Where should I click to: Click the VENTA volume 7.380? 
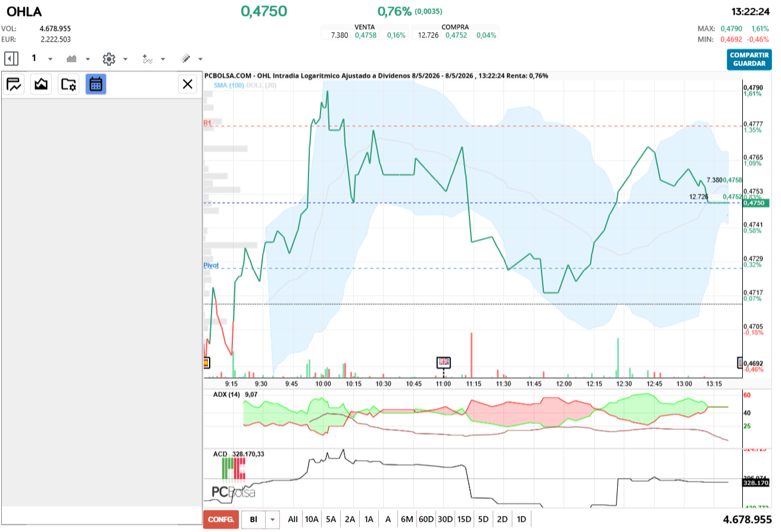(x=339, y=35)
